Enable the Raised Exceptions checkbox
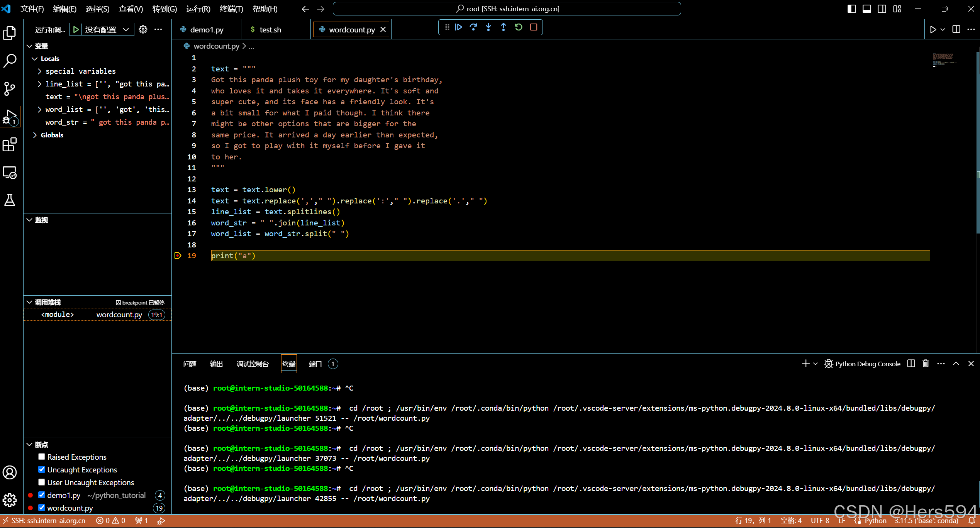 42,457
